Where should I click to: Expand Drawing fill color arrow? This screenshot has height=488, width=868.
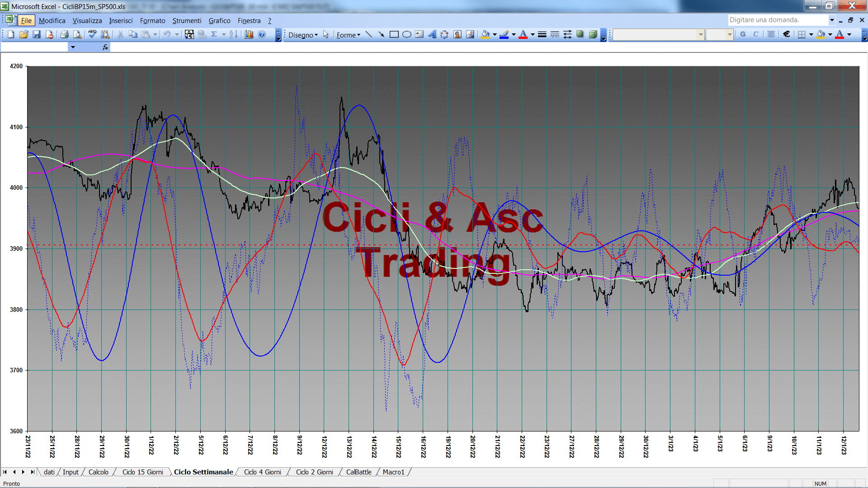click(x=495, y=34)
